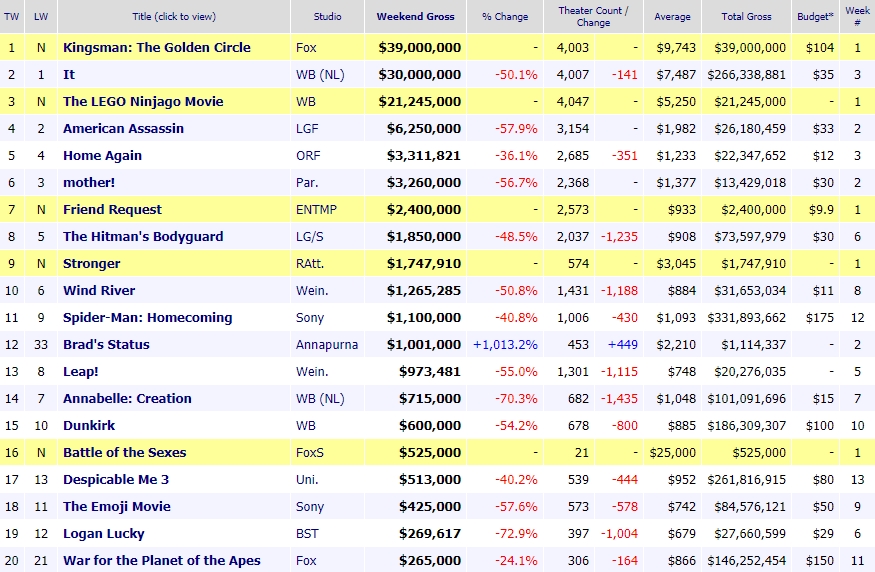Open the Leap! movie link
The height and width of the screenshot is (572, 875).
coord(80,372)
